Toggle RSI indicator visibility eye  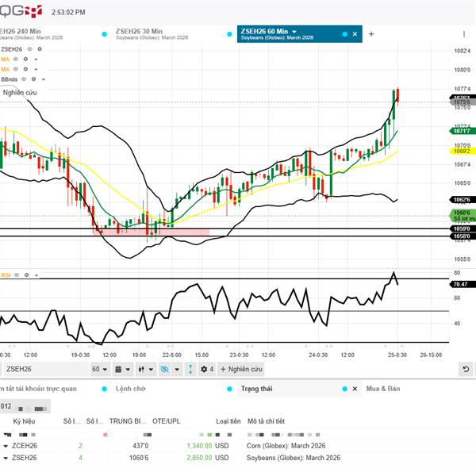click(x=17, y=275)
